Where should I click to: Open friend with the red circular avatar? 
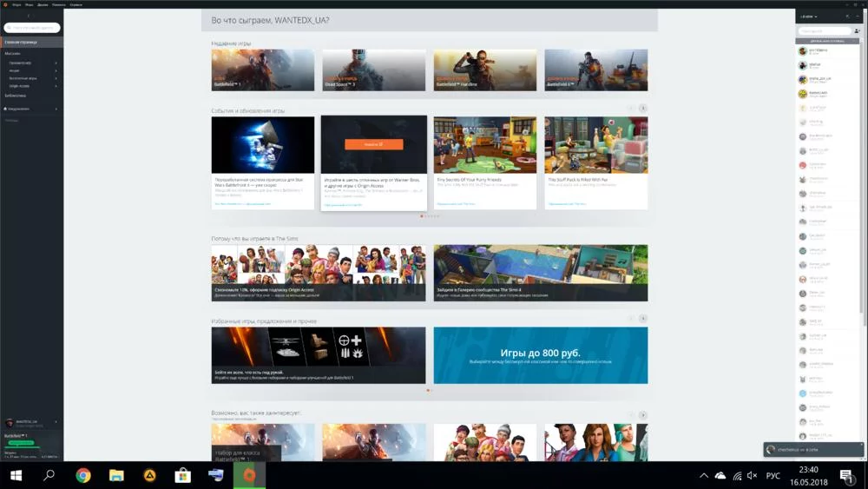(x=803, y=165)
